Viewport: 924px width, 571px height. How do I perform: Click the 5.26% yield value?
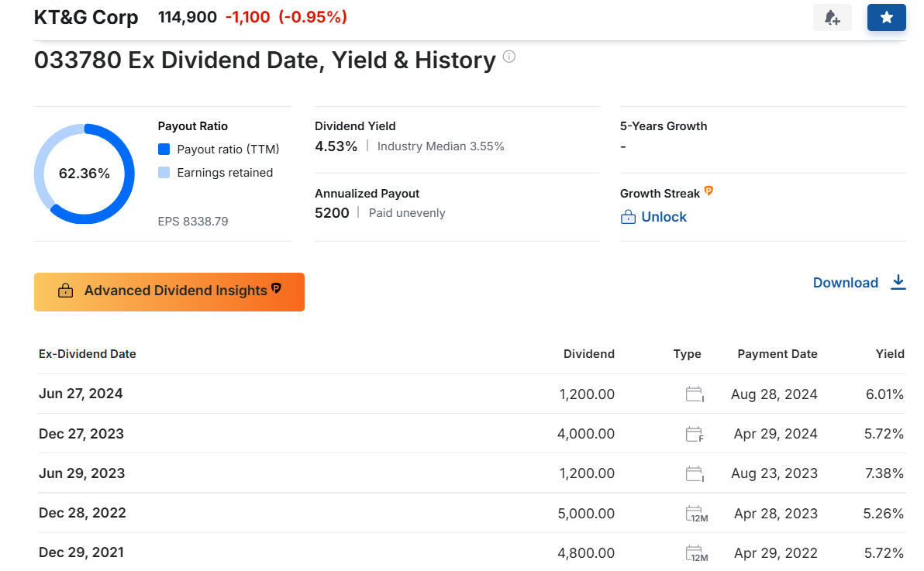(x=884, y=514)
